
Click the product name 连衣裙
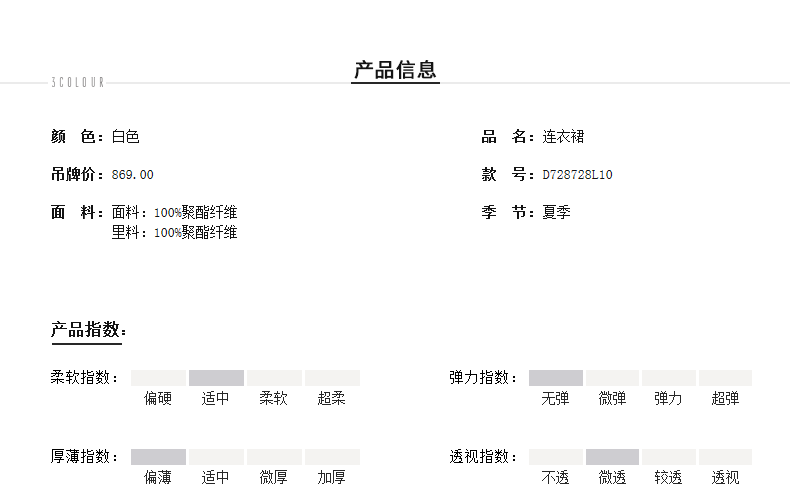coord(563,136)
